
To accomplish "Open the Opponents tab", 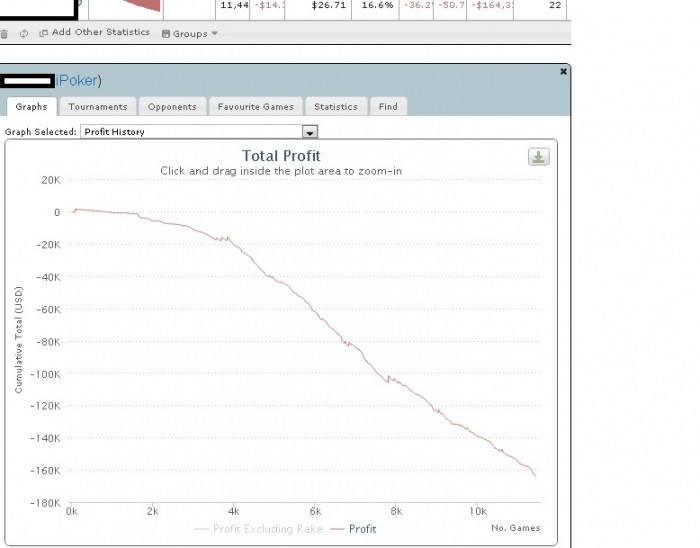I will click(x=172, y=107).
